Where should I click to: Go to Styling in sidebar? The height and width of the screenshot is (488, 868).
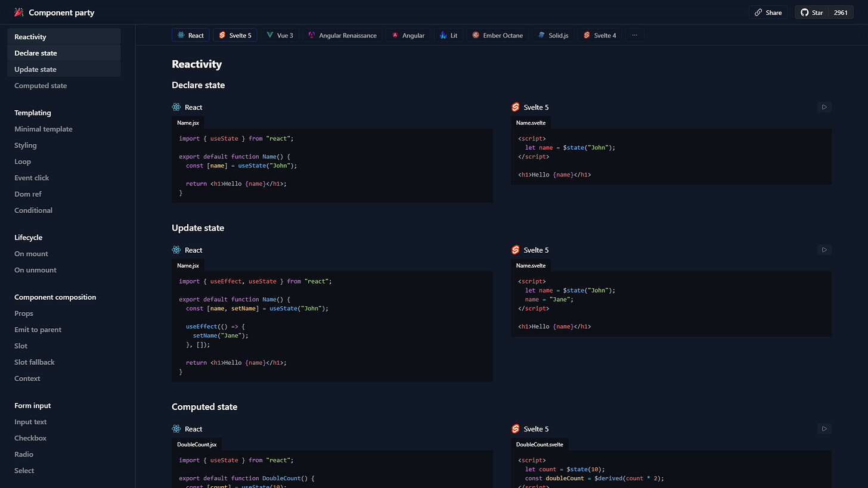pos(64,145)
